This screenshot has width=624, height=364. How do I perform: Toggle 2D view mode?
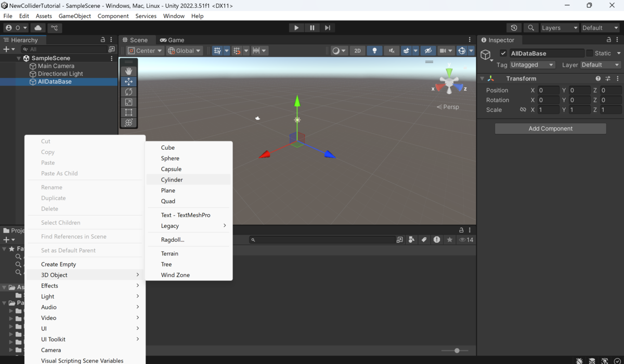click(x=357, y=50)
